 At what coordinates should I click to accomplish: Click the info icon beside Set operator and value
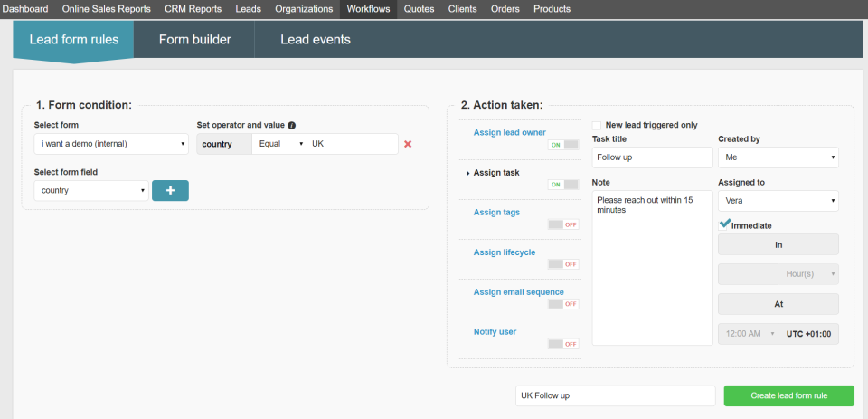pos(292,126)
